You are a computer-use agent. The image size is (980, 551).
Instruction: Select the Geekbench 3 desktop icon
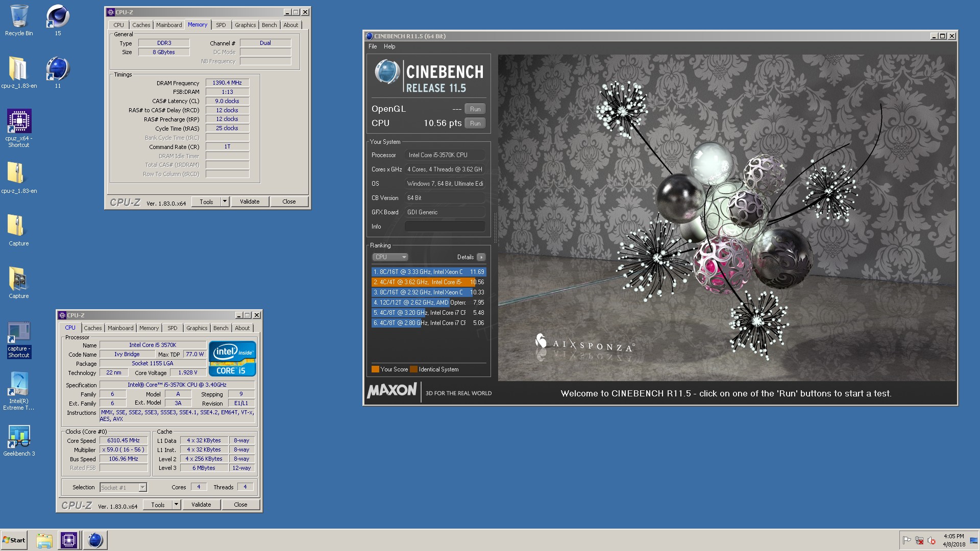pyautogui.click(x=19, y=441)
